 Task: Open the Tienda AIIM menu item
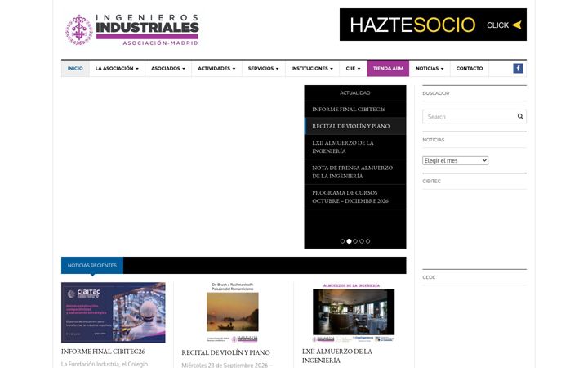click(388, 69)
